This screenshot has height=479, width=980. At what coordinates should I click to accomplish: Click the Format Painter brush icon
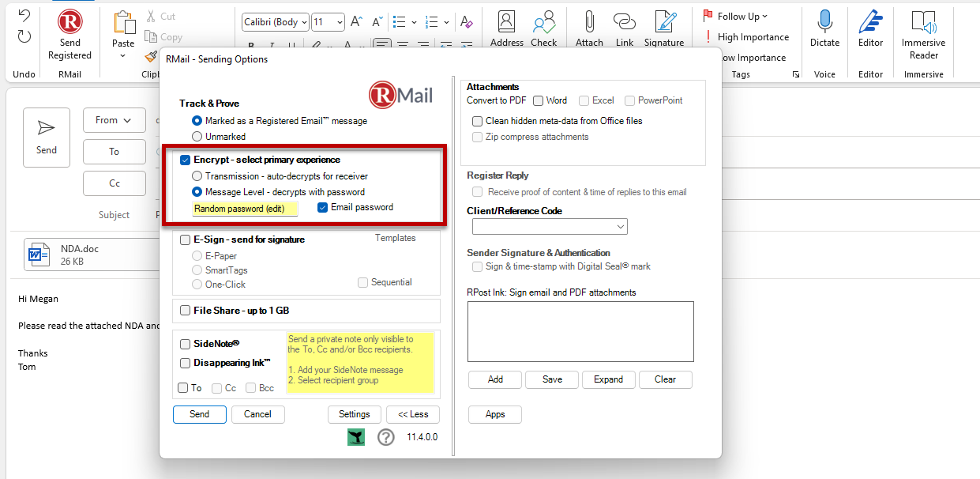tap(151, 56)
